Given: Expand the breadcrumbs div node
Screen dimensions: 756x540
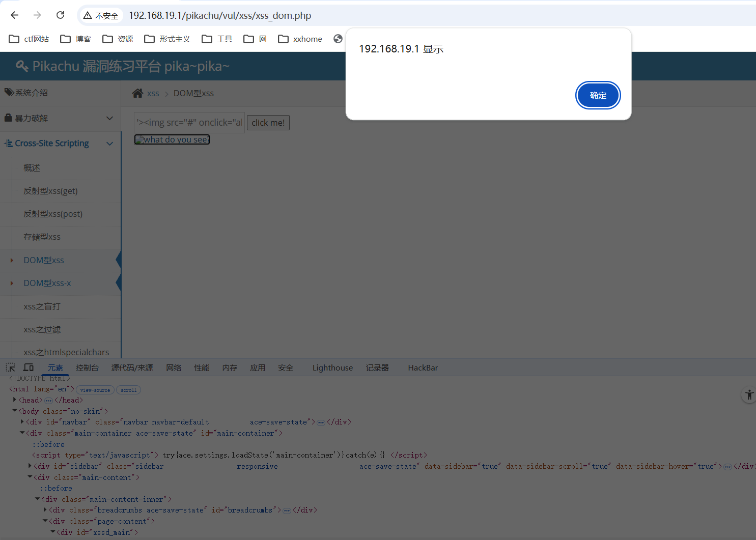Looking at the screenshot, I should (45, 510).
